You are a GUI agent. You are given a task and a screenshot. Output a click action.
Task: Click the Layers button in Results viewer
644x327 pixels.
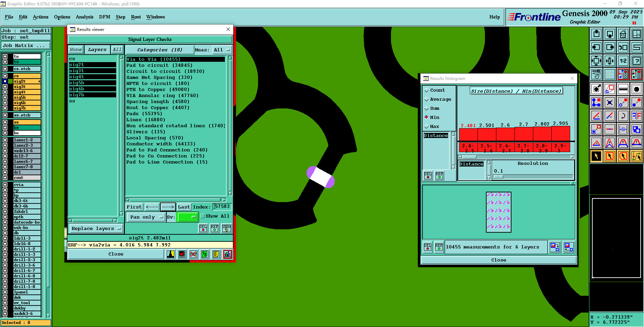click(x=97, y=50)
